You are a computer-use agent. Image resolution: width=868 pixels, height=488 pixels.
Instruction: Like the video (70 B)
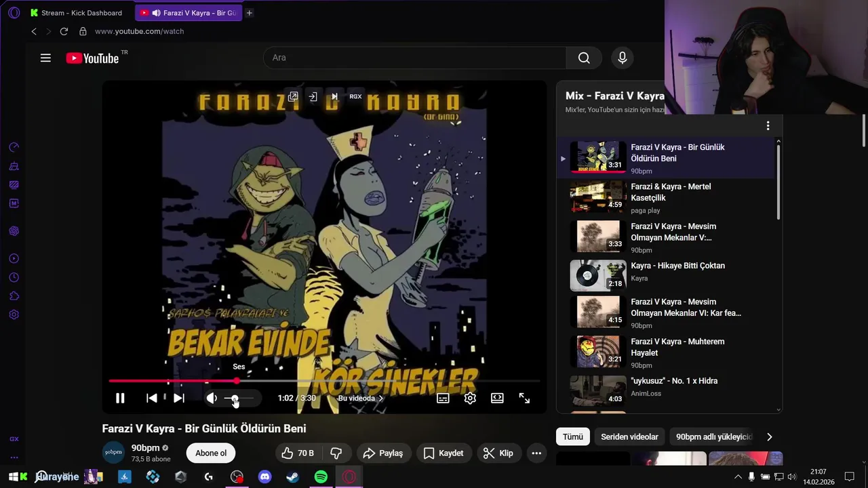298,453
